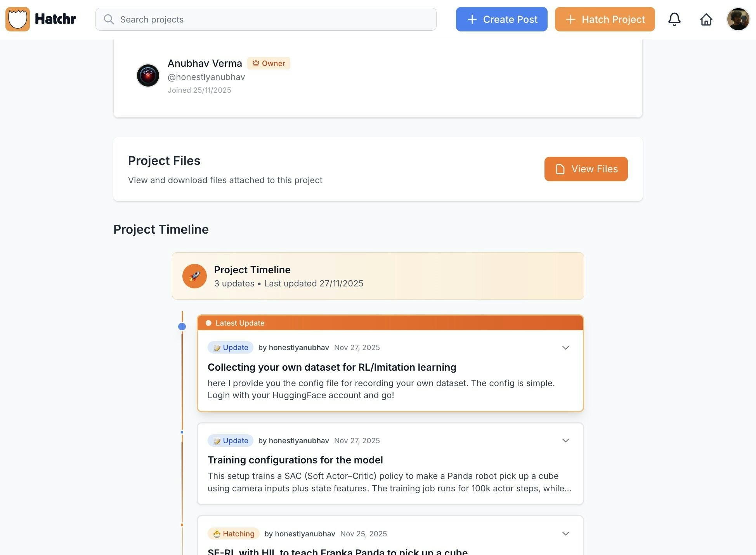The width and height of the screenshot is (756, 555).
Task: Click the Create Post button
Action: click(x=501, y=19)
